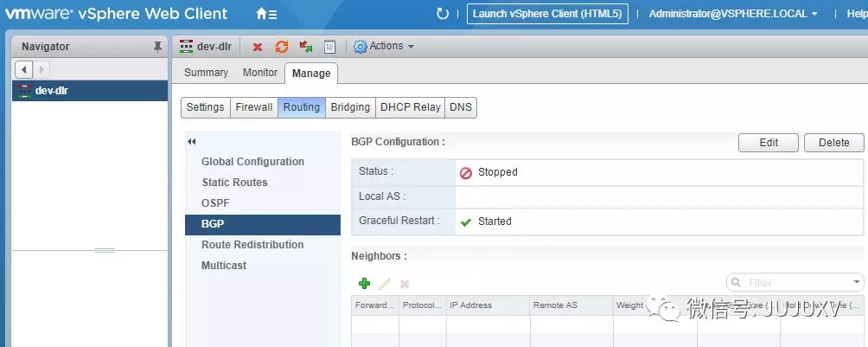Open the DNS sub-tab
868x347 pixels.
pyautogui.click(x=461, y=107)
